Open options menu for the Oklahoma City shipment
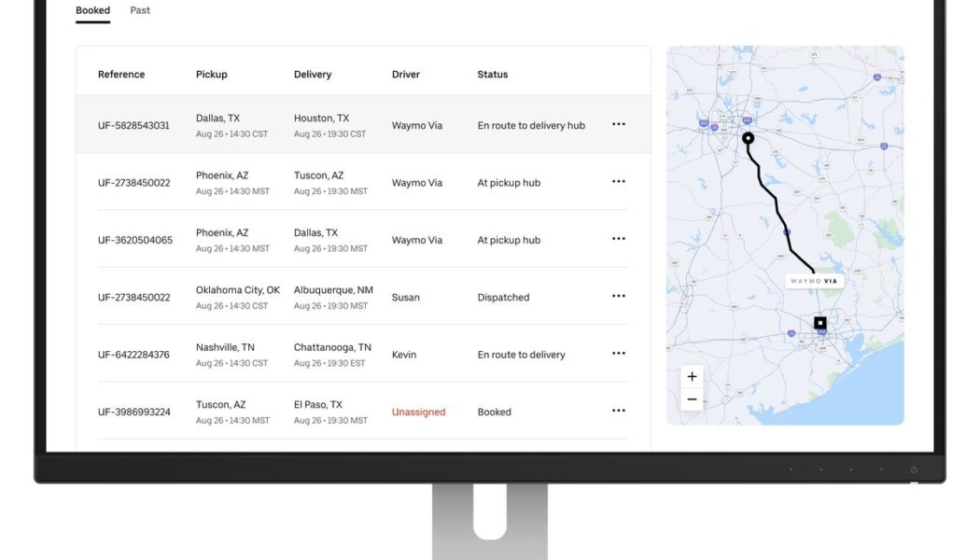The image size is (980, 560). 618,296
